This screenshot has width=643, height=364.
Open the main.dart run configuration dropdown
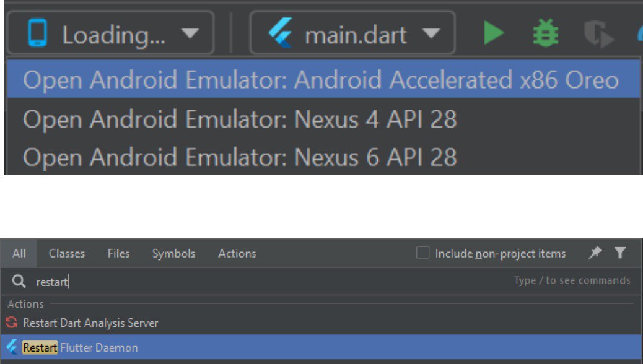click(x=352, y=33)
